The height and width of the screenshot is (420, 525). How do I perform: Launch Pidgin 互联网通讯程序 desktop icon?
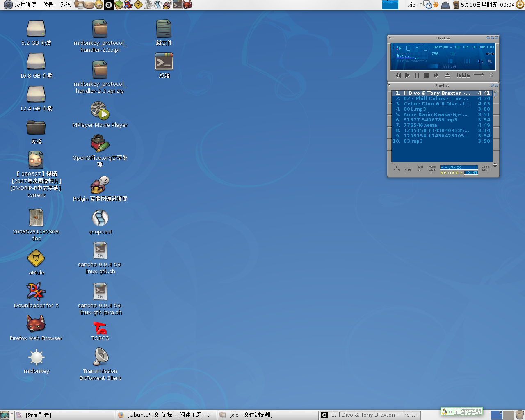click(100, 185)
